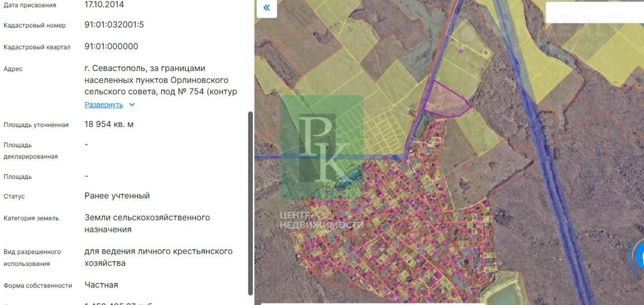
Task: Click the ЦЕНТР НЕДВИЖИМОСТИ watermark text
Action: (321, 220)
